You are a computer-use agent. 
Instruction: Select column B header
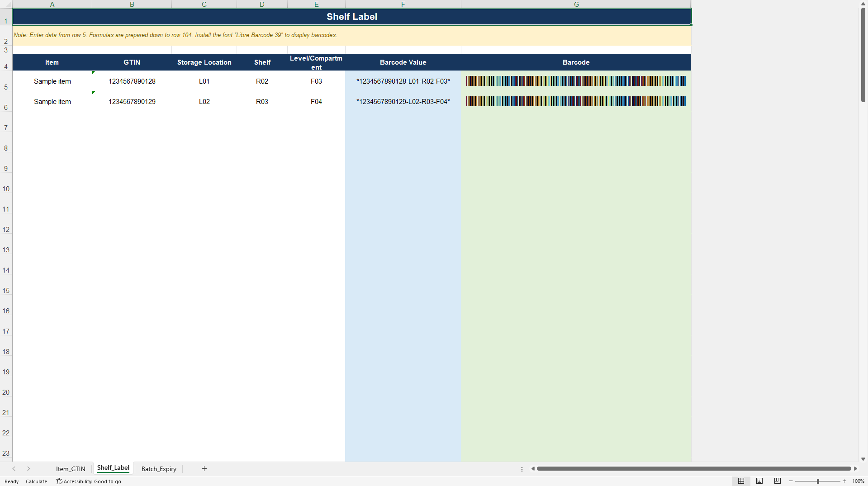(132, 4)
